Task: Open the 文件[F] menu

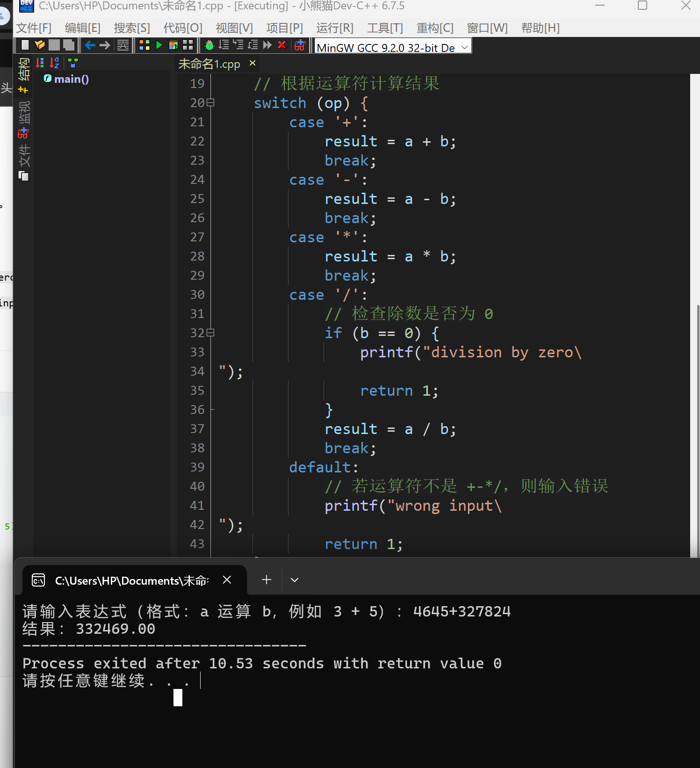Action: (x=34, y=28)
